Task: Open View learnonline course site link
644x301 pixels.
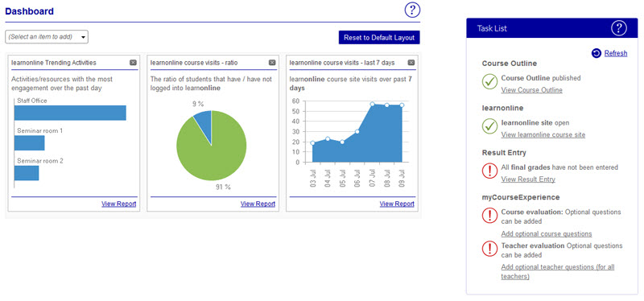Action: (x=543, y=134)
